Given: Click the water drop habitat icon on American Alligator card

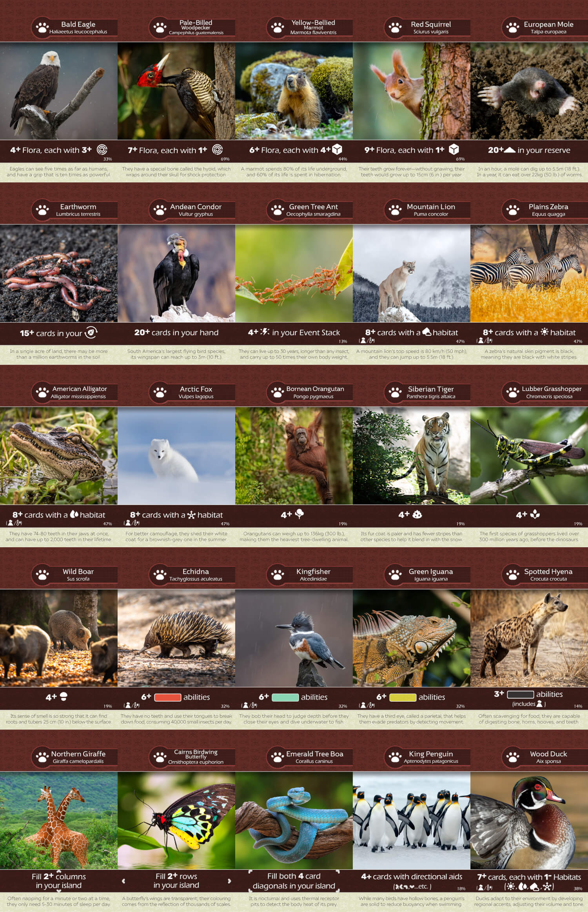Looking at the screenshot, I should (74, 515).
